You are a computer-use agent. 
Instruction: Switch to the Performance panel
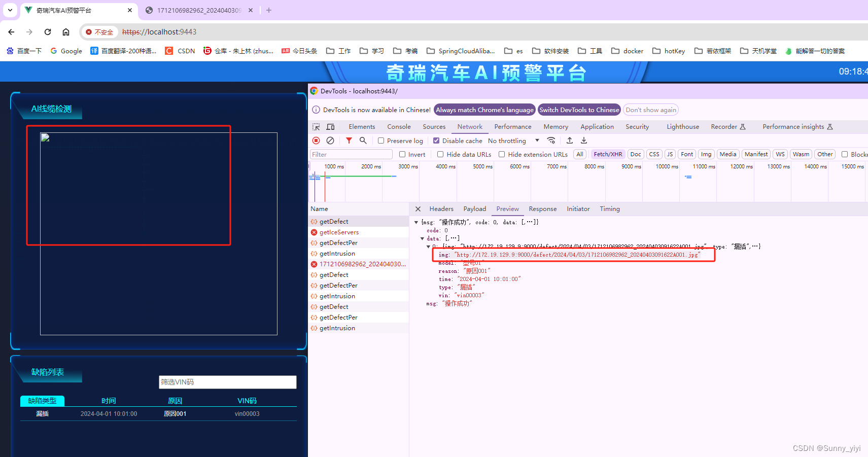[x=513, y=127]
